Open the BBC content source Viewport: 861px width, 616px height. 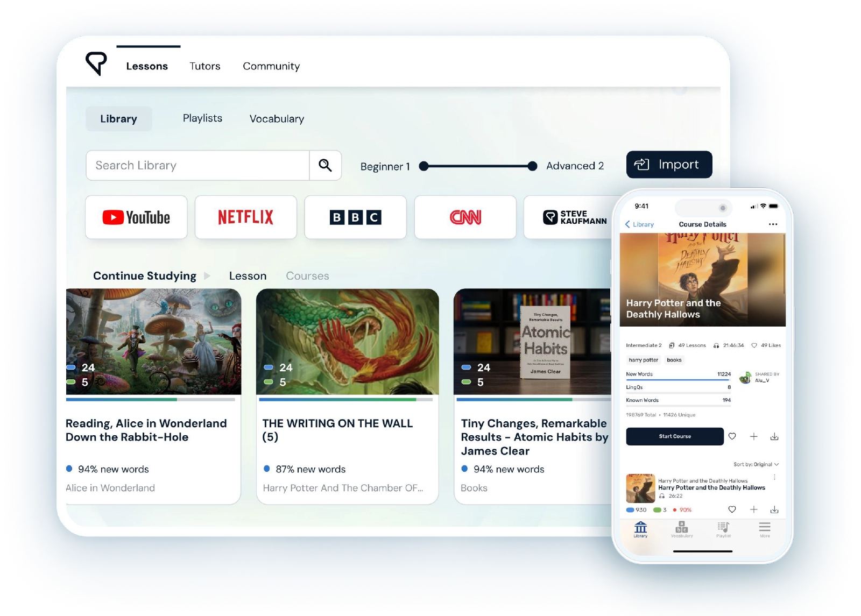355,217
